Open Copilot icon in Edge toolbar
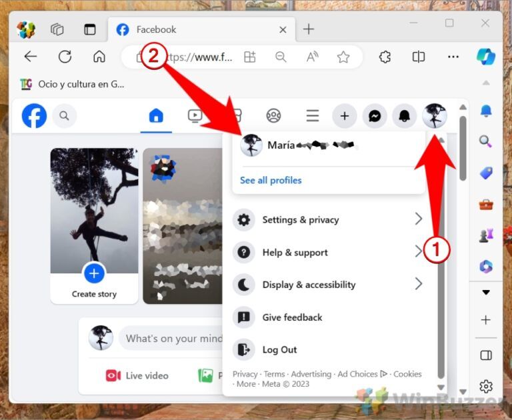Screen dimensions: 512x420 pos(486,57)
